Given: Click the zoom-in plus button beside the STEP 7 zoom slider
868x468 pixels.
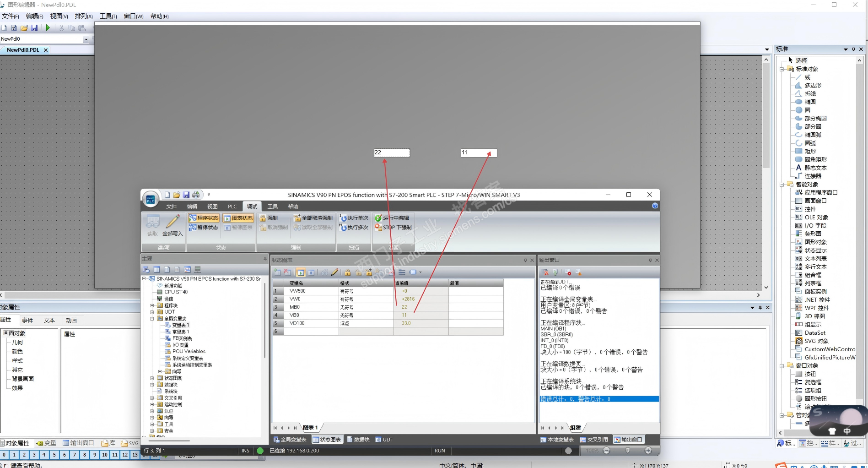Looking at the screenshot, I should [648, 451].
